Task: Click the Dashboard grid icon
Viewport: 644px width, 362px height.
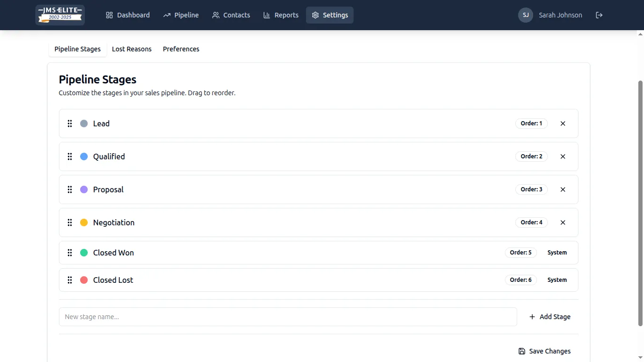Action: pyautogui.click(x=109, y=15)
